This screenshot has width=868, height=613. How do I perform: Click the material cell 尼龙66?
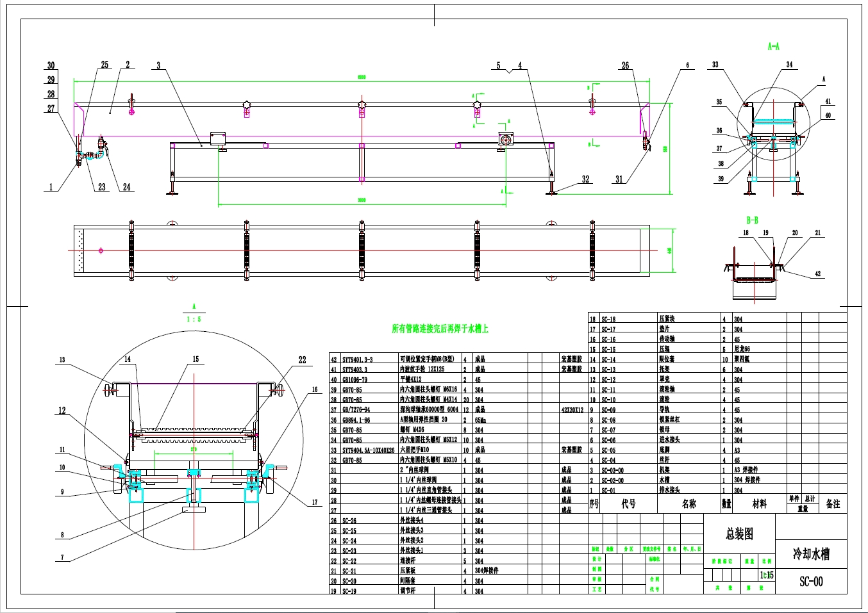tap(742, 349)
